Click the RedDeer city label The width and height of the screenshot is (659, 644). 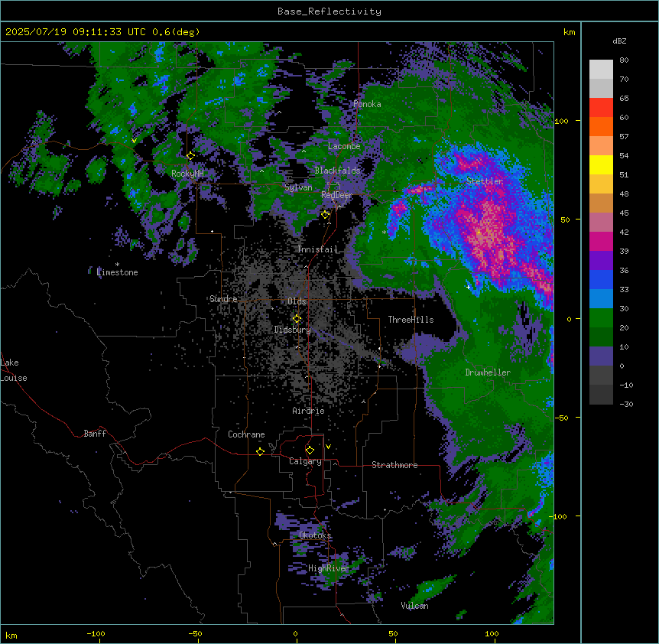(x=336, y=195)
